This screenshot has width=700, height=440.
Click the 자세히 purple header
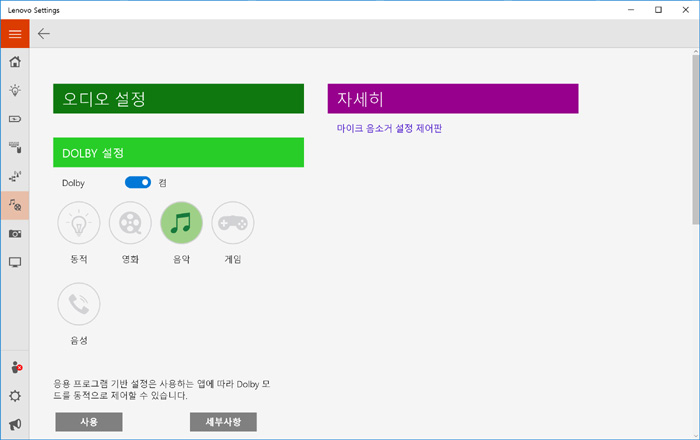click(x=453, y=99)
